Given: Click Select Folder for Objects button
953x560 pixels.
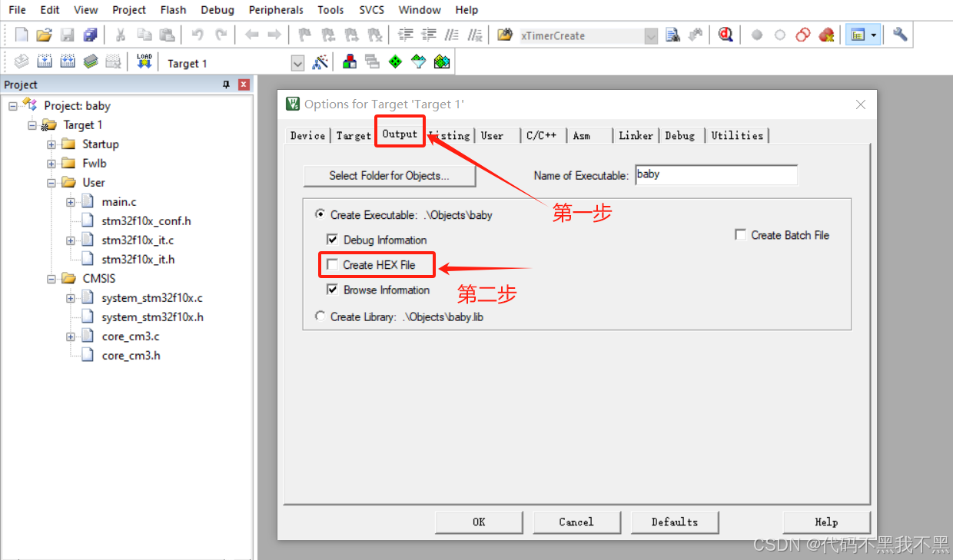Looking at the screenshot, I should coord(390,175).
